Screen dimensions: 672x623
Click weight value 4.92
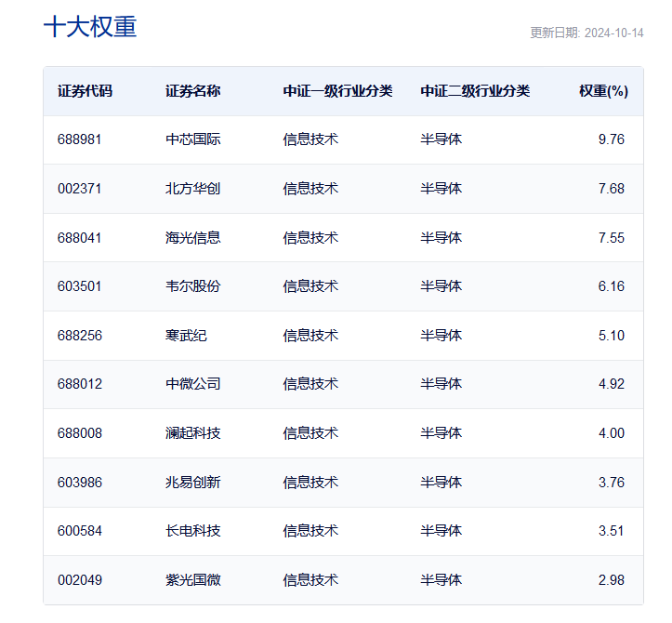tap(612, 384)
